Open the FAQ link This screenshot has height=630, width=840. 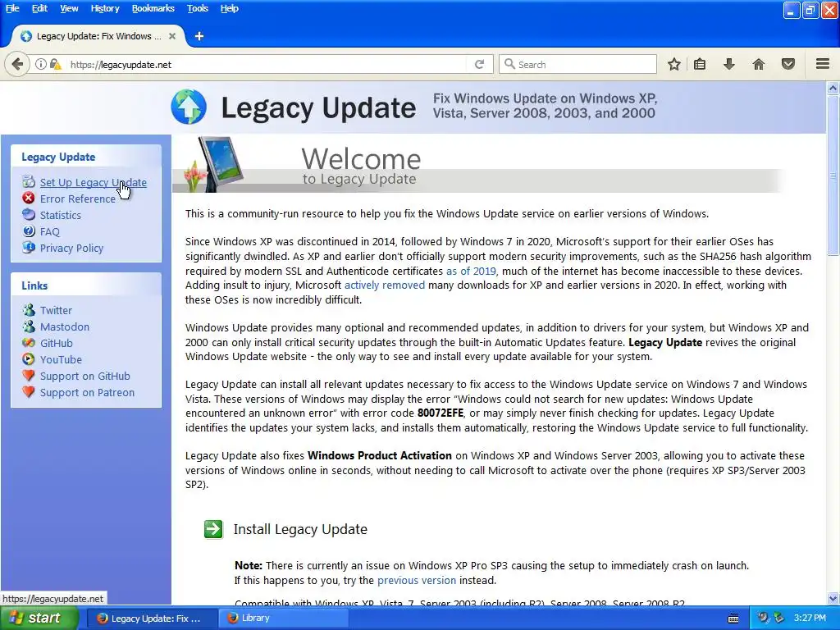[x=50, y=231]
